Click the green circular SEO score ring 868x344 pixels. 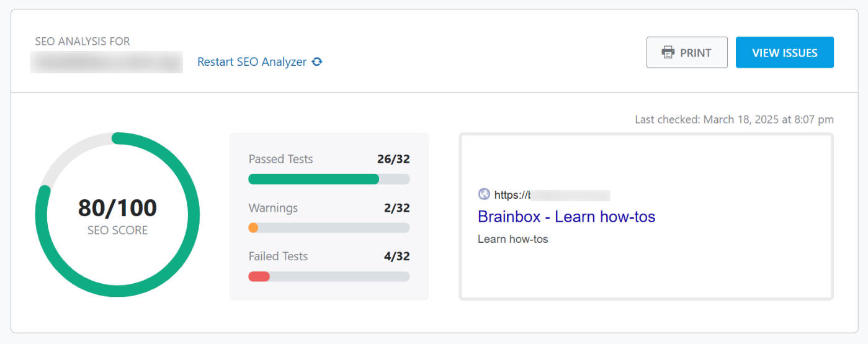[117, 214]
